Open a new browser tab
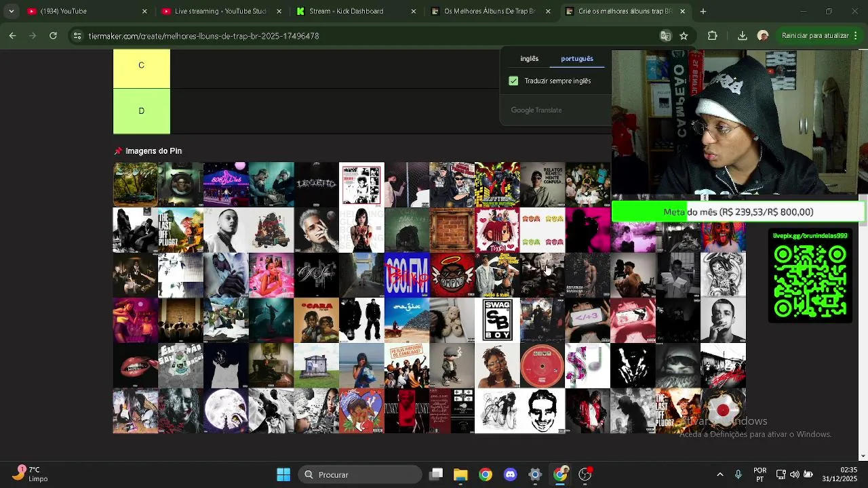This screenshot has width=868, height=488. [703, 11]
